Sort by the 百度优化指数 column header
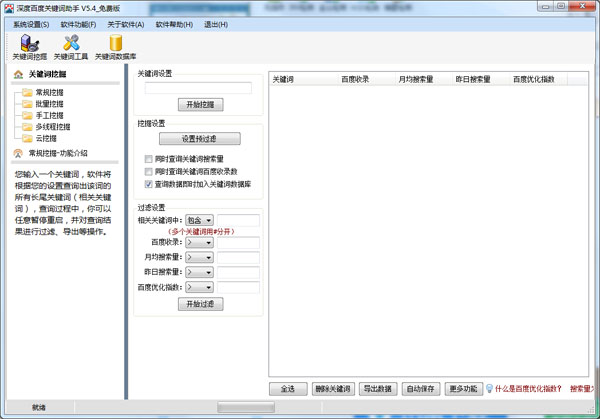The width and height of the screenshot is (600, 419). 539,80
